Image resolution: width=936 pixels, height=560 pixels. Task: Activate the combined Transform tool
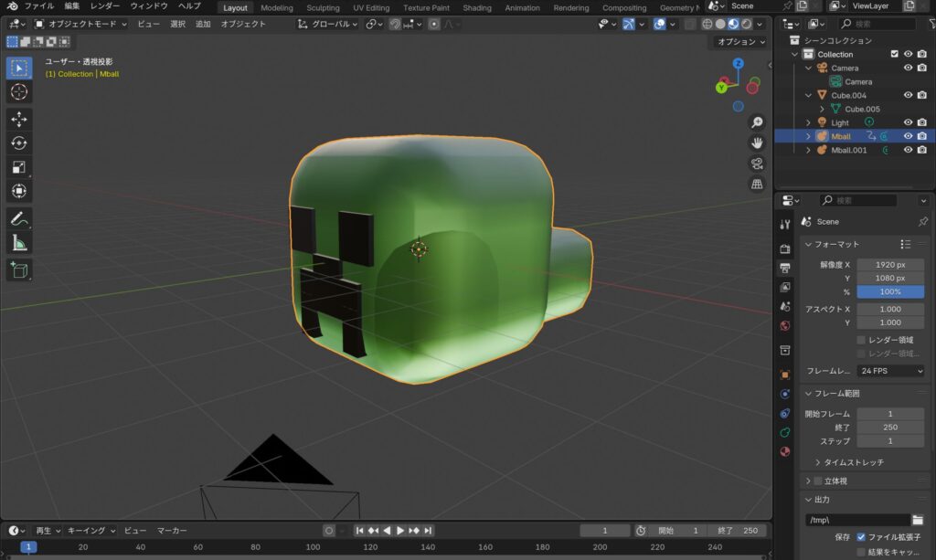[x=19, y=191]
